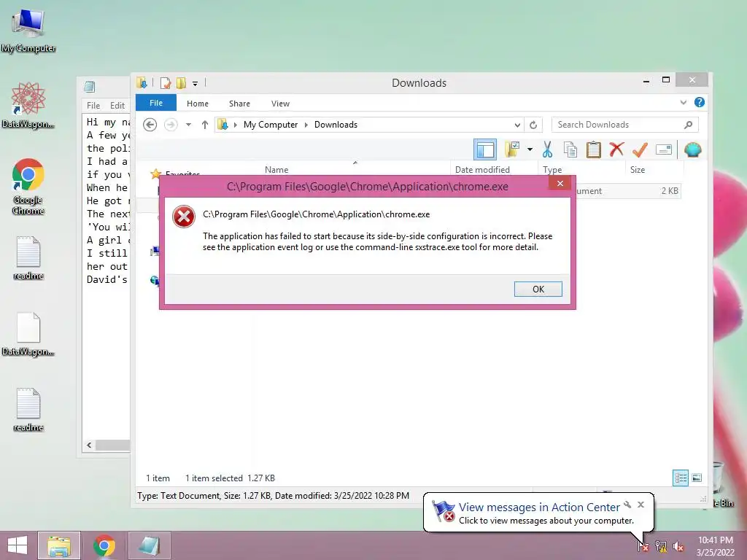The image size is (747, 560).
Task: Click the Copy toolbar icon
Action: pyautogui.click(x=570, y=149)
